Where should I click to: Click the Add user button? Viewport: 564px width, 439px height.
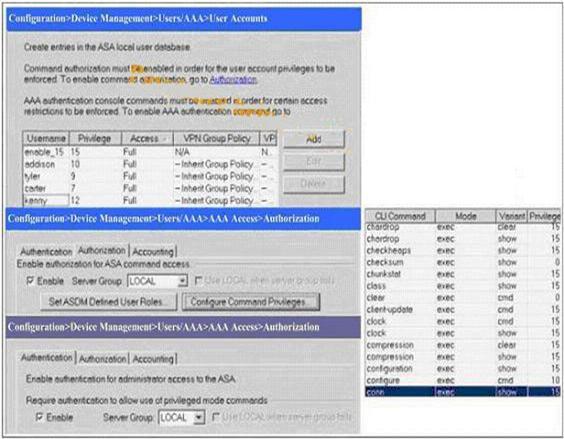coord(314,139)
